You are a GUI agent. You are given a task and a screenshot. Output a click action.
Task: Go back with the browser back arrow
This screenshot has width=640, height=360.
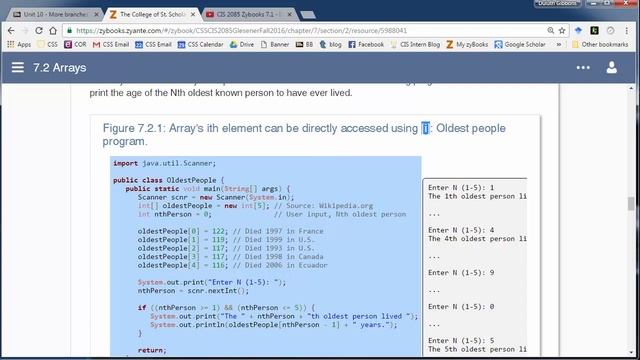tap(11, 31)
